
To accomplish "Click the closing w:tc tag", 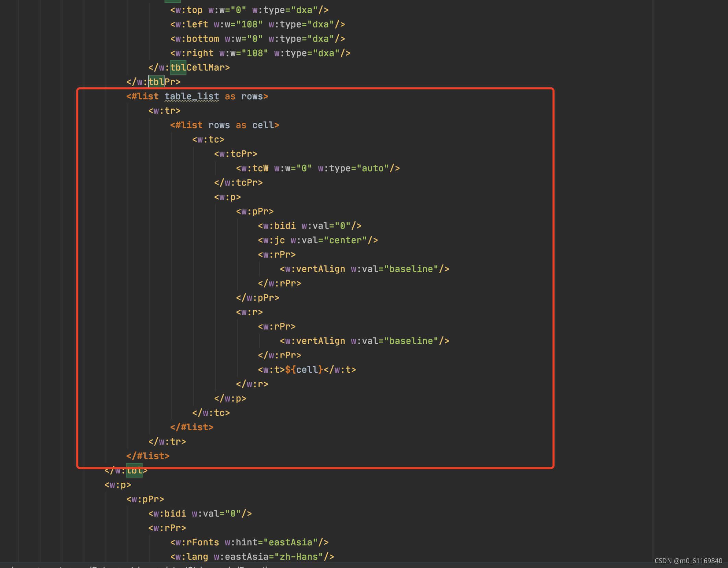I will coord(211,413).
